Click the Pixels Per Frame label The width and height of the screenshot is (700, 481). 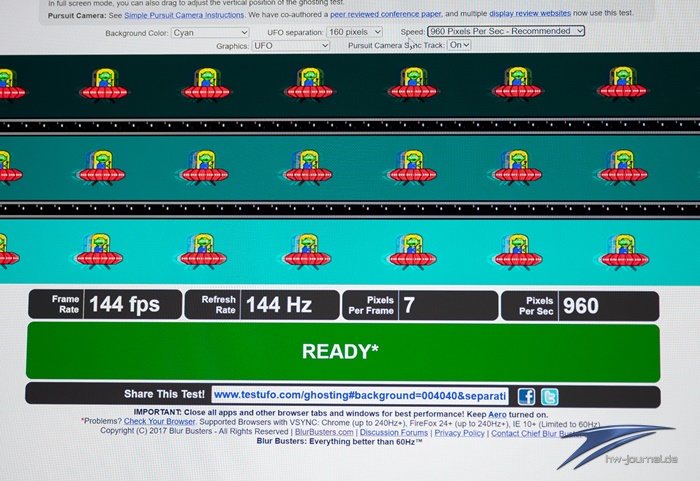[371, 305]
